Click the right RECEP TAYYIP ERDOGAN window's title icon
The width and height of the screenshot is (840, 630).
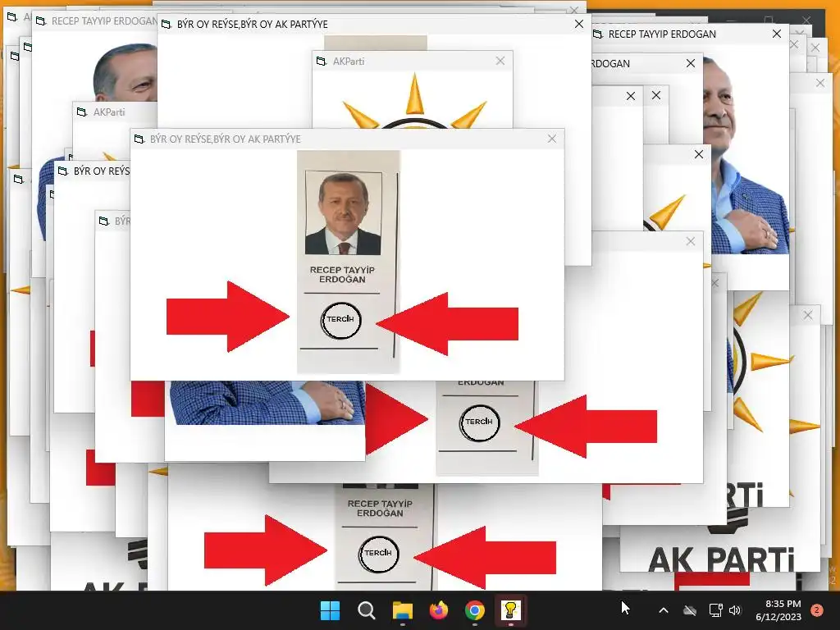(597, 34)
